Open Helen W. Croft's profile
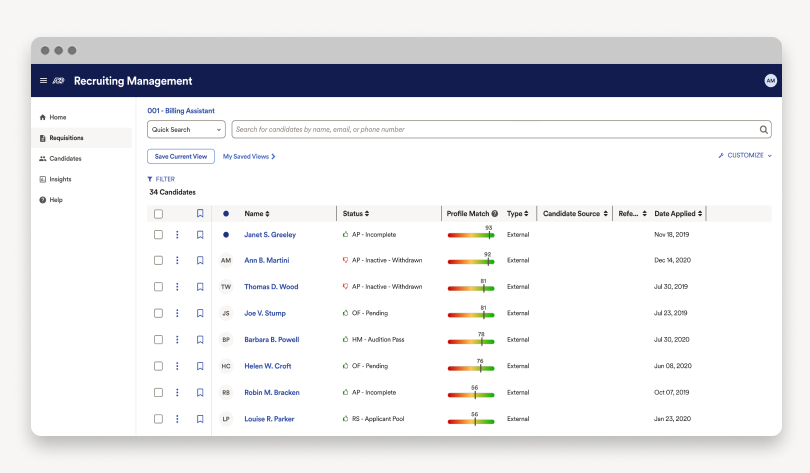Viewport: 810px width, 473px height. click(268, 366)
